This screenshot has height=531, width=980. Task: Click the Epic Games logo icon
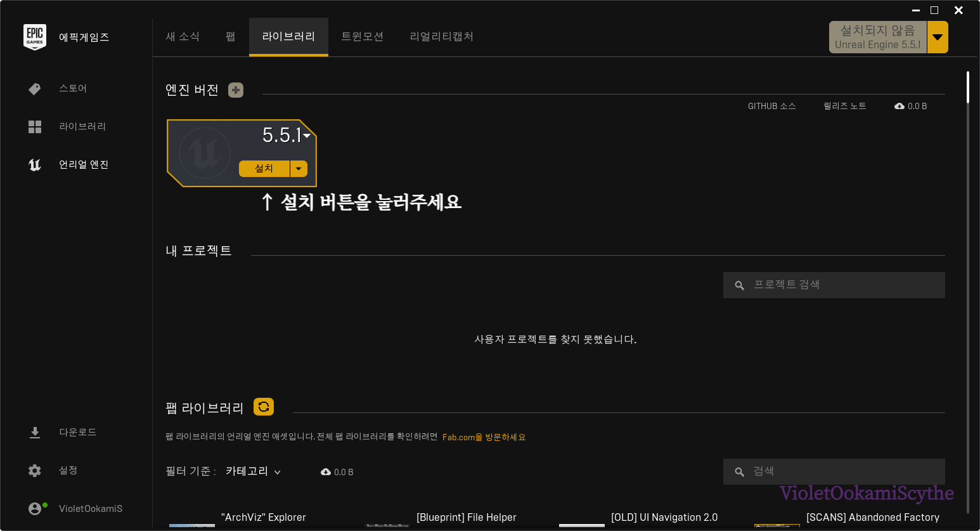coord(35,37)
